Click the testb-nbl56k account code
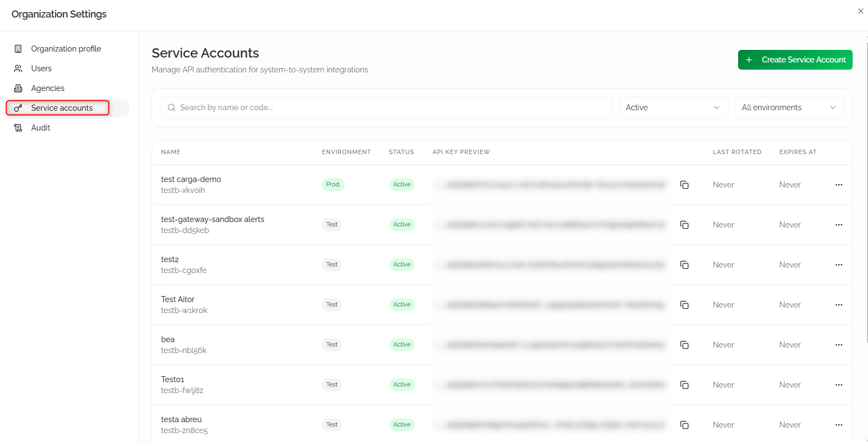The height and width of the screenshot is (443, 868). click(184, 350)
